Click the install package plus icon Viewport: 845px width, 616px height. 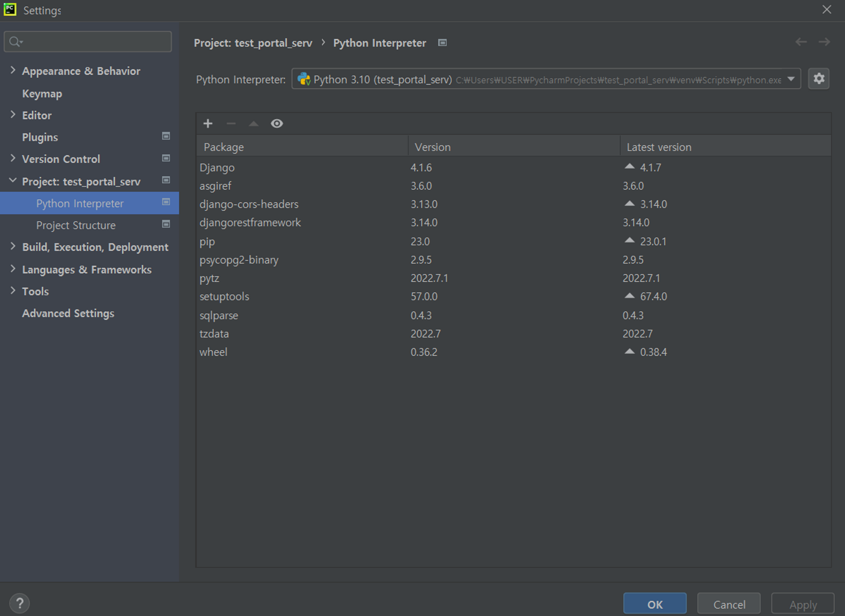point(207,123)
